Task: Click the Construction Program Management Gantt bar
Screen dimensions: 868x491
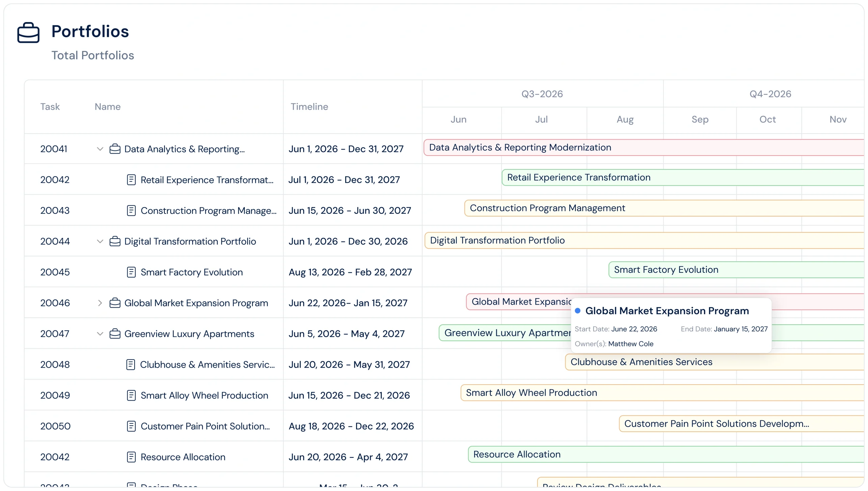Action: coord(664,208)
